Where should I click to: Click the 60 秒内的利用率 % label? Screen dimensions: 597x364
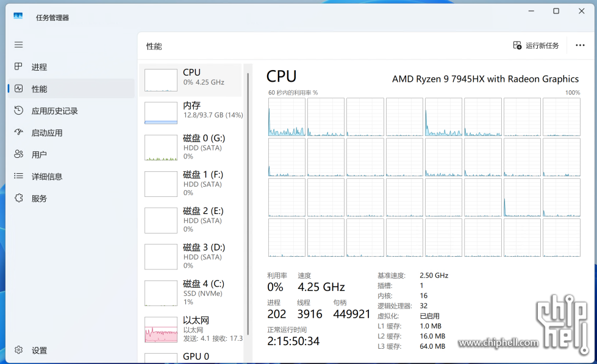[293, 93]
